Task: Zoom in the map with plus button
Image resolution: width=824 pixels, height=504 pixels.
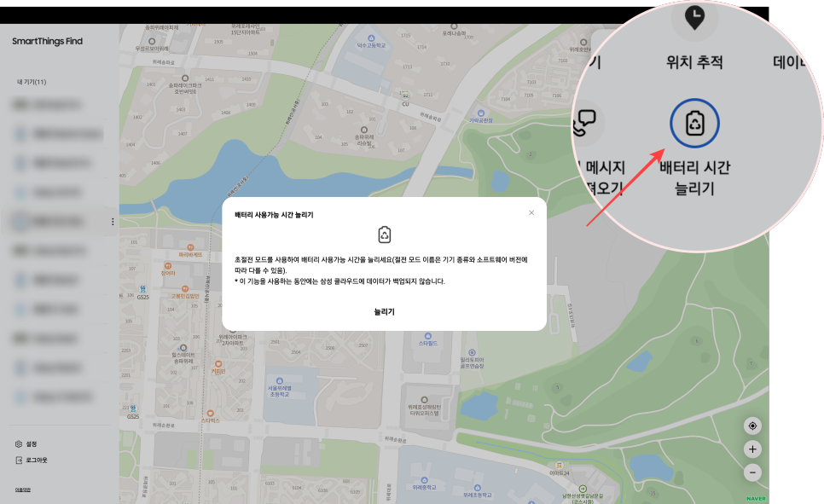Action: point(752,449)
